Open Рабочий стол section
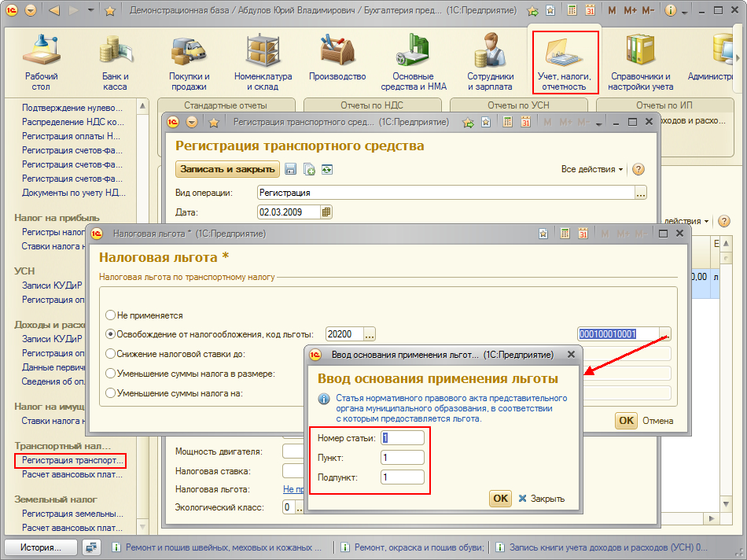 pyautogui.click(x=42, y=62)
